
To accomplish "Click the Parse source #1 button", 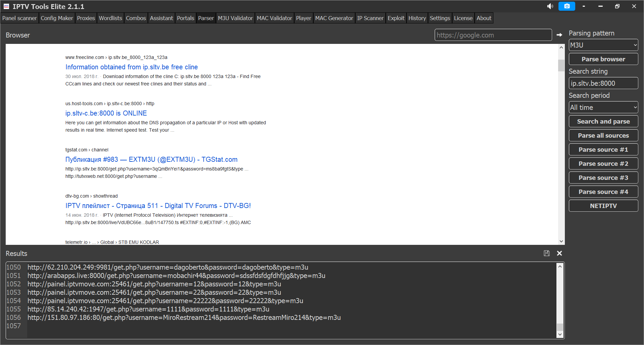I will pyautogui.click(x=603, y=149).
